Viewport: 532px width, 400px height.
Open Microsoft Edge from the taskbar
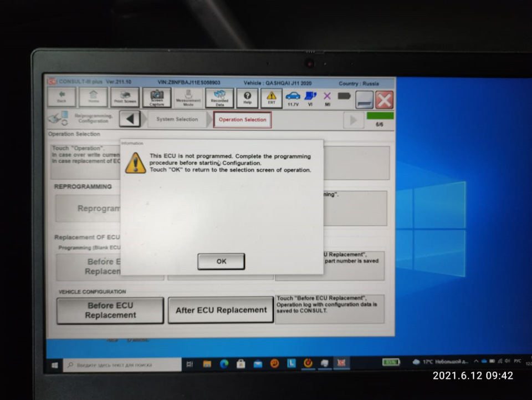coord(224,364)
